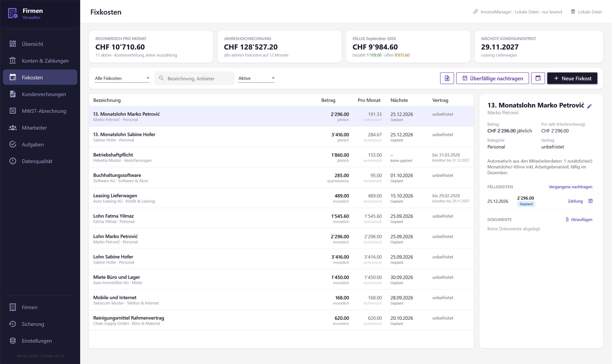The width and height of the screenshot is (612, 364).
Task: Open Übersicht in the sidebar
Action: [x=40, y=44]
